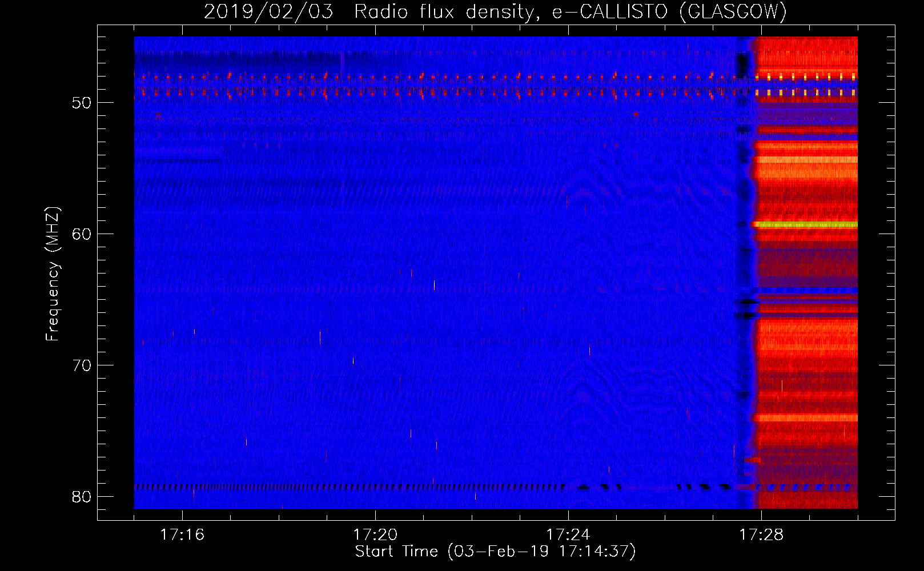Click the 17:20 time tick label
This screenshot has width=924, height=571.
[375, 534]
